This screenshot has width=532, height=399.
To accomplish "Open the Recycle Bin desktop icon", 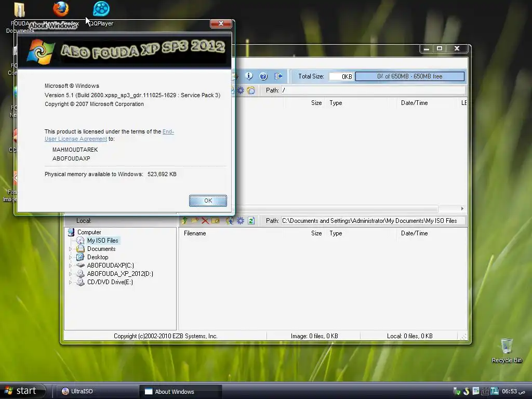I will point(507,351).
